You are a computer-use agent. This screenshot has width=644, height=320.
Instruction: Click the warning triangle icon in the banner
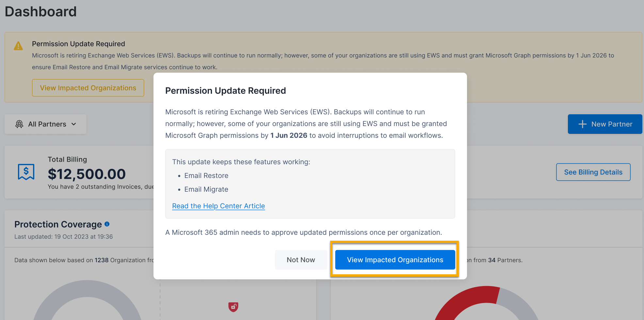pyautogui.click(x=18, y=46)
